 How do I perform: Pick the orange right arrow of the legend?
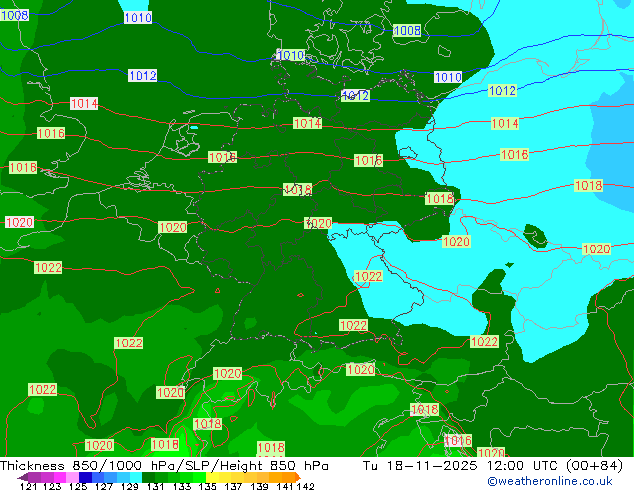(298, 477)
